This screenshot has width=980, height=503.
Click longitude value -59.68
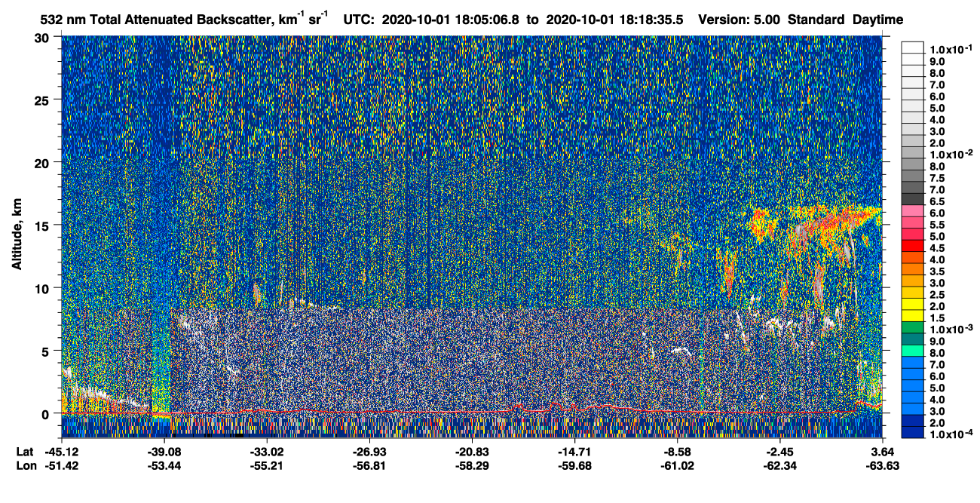tap(574, 465)
